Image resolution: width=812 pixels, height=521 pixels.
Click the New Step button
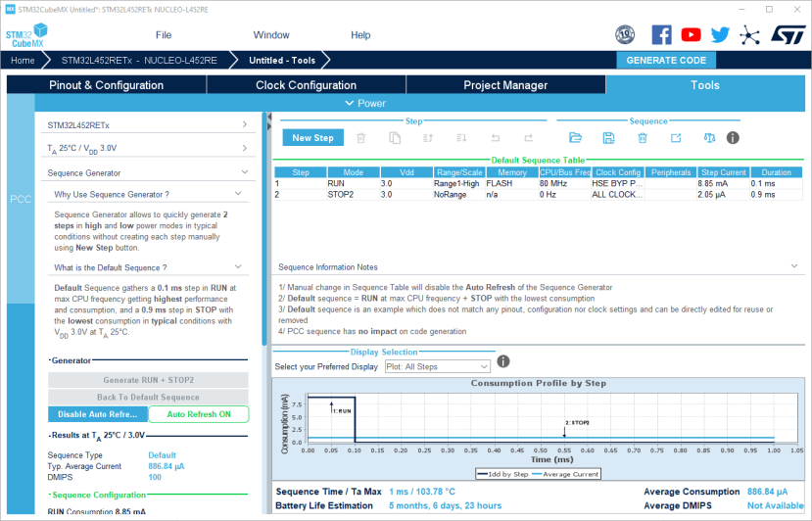[312, 138]
